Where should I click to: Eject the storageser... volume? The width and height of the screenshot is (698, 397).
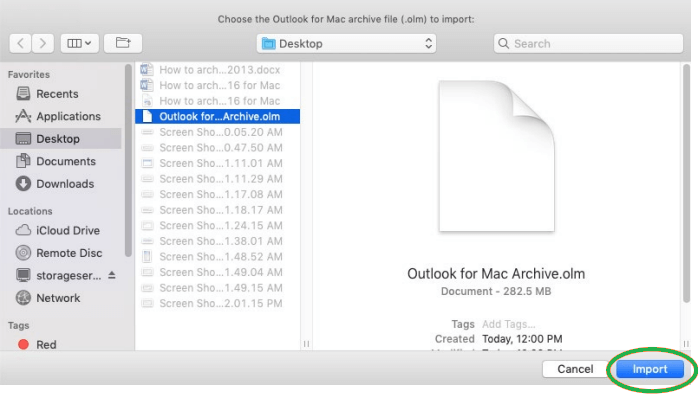click(x=112, y=275)
